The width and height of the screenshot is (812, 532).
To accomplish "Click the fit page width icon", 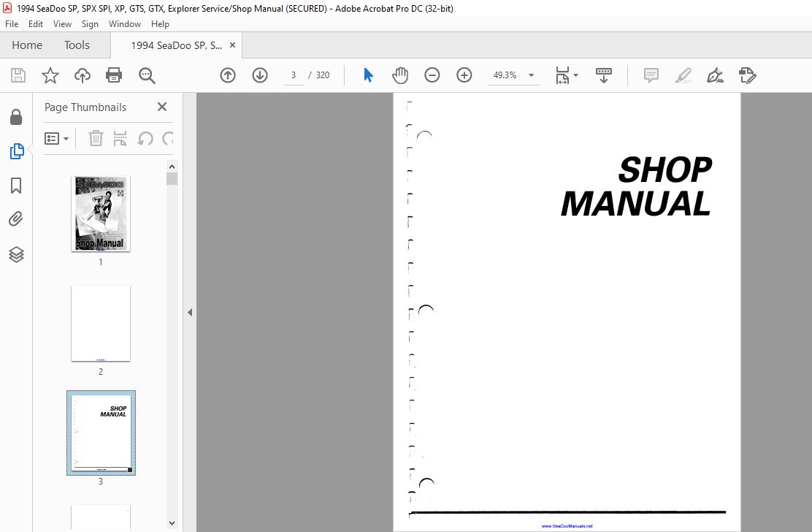I will tap(562, 75).
